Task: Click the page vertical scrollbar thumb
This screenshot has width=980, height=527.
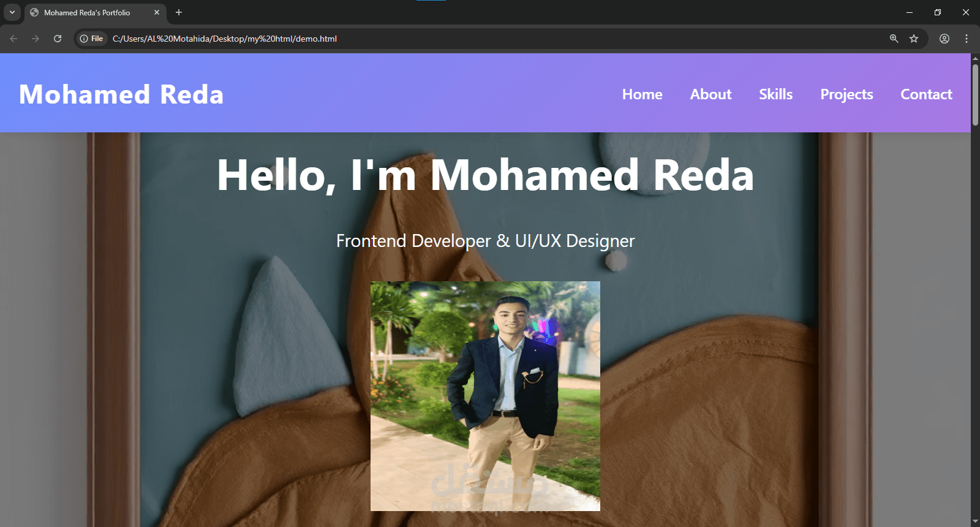Action: coord(975,94)
